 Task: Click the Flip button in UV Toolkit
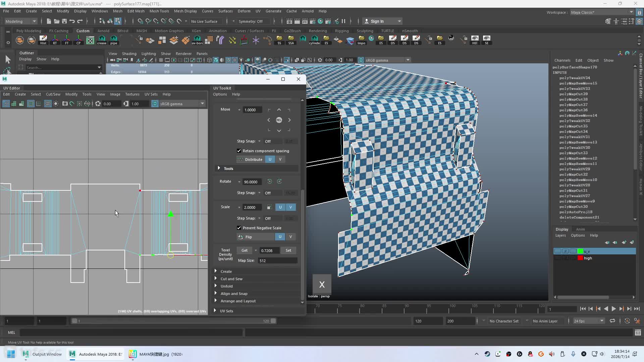click(256, 237)
